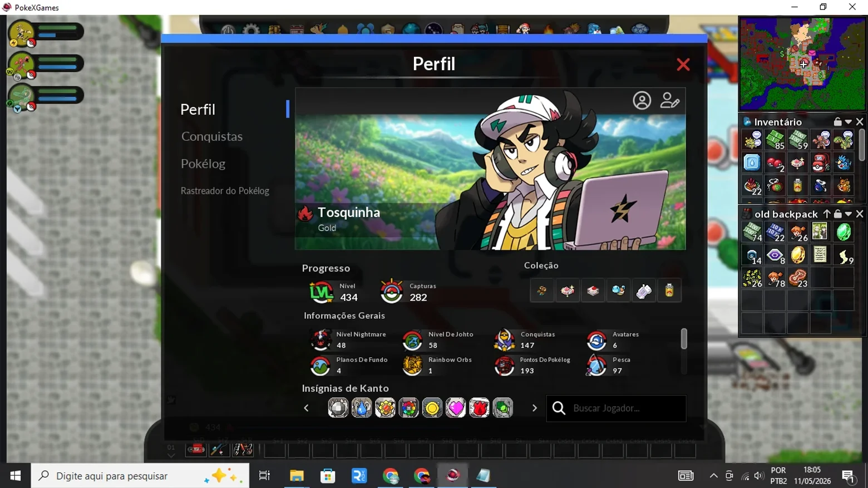Click the yellow spray can Coleção item

click(x=669, y=290)
